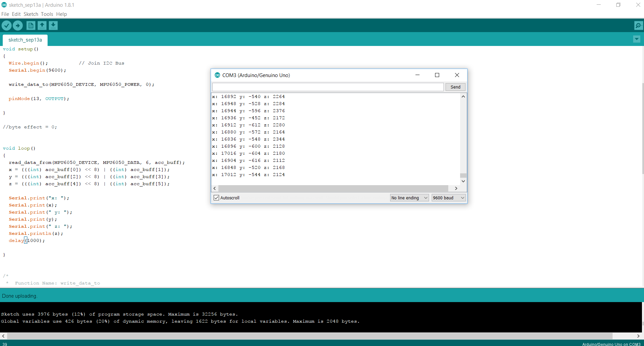Viewport: 644px width, 346px height.
Task: Open the Sketch menu
Action: pyautogui.click(x=31, y=14)
